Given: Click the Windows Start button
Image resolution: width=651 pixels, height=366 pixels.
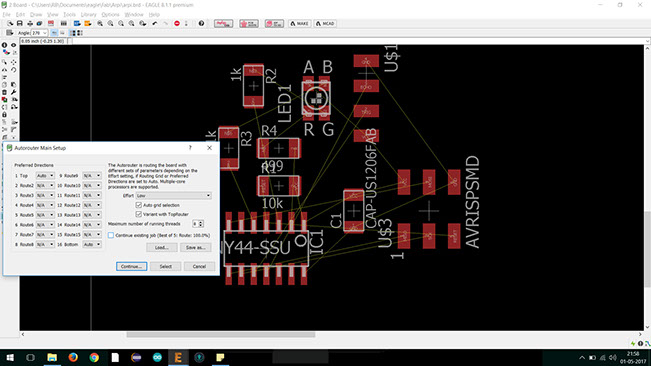Looking at the screenshot, I should click(x=10, y=357).
